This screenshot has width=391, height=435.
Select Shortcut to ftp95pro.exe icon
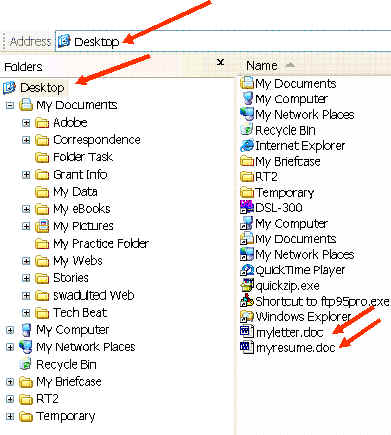247,301
